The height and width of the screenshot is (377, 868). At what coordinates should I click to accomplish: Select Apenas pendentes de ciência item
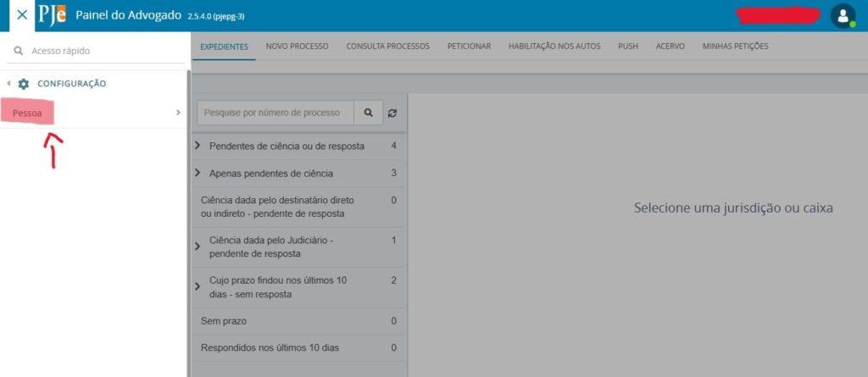coord(271,174)
